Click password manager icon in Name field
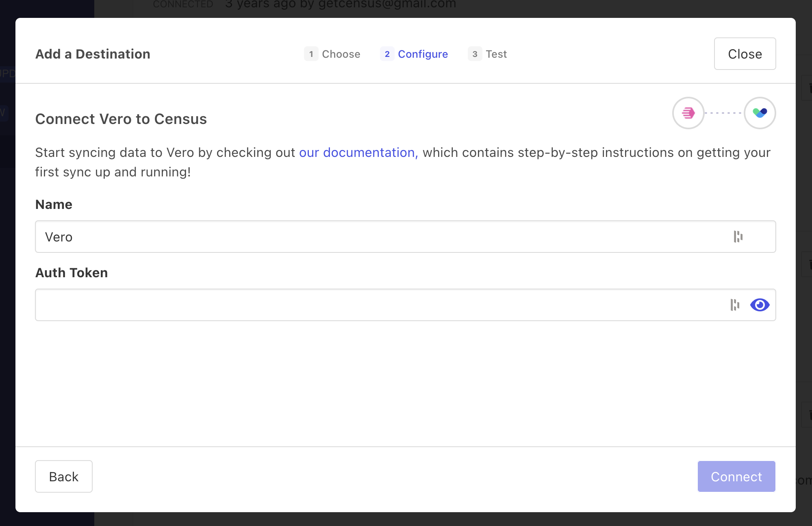 pyautogui.click(x=738, y=237)
